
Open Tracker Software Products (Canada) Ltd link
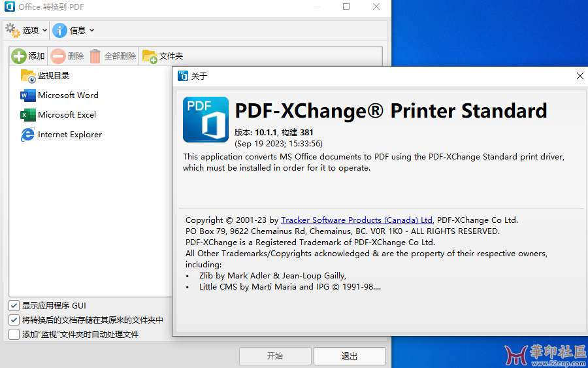[357, 220]
